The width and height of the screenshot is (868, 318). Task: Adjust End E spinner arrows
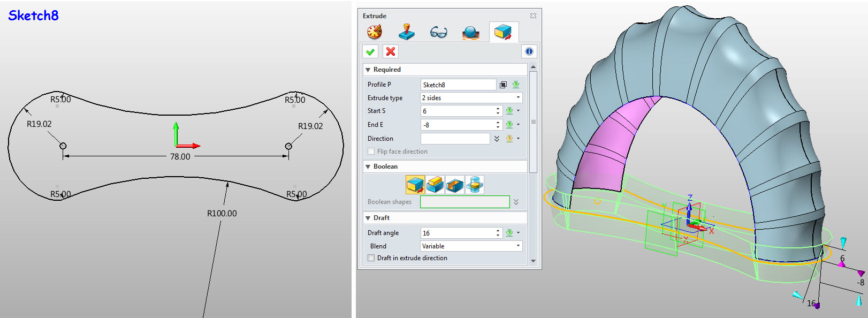click(x=498, y=125)
